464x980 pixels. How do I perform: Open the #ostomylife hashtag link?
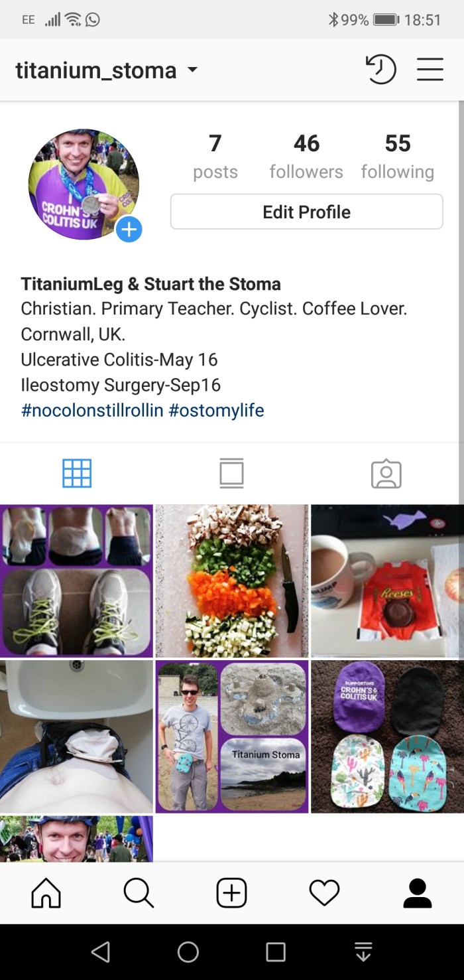pos(216,410)
